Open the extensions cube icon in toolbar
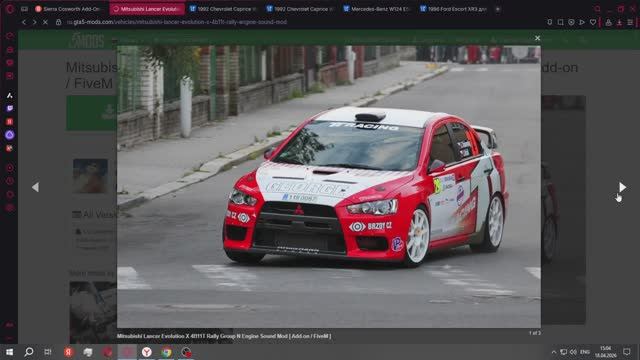Image resolution: width=640 pixels, height=360 pixels. click(x=609, y=22)
